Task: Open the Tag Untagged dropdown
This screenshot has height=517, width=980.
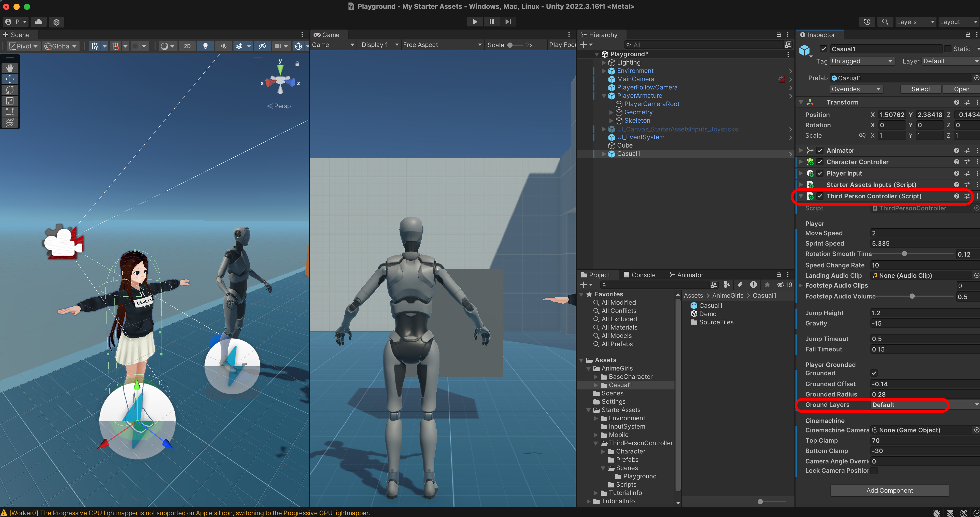Action: click(x=861, y=61)
